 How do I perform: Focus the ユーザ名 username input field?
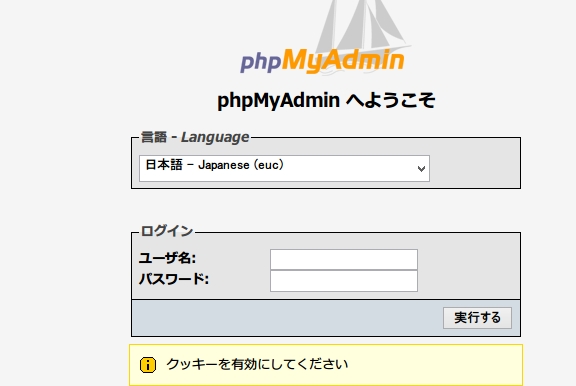coord(344,259)
